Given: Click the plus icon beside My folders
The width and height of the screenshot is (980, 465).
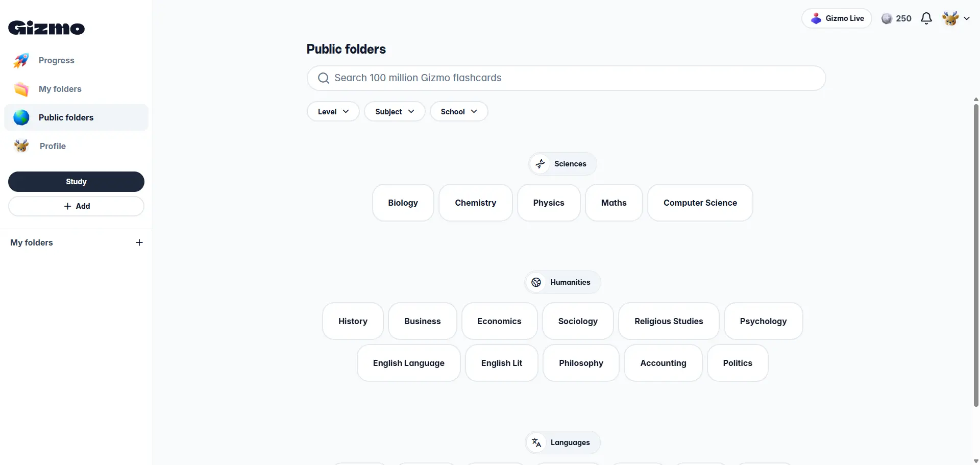Looking at the screenshot, I should pyautogui.click(x=139, y=242).
